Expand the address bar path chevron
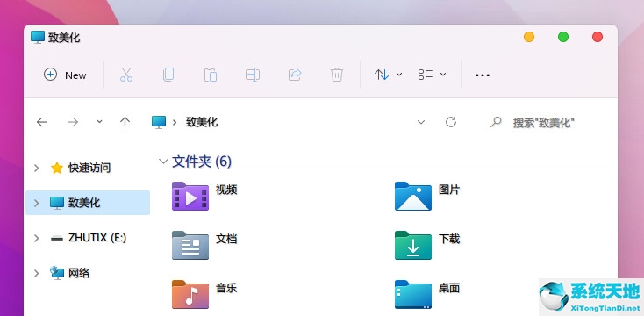 coord(175,122)
